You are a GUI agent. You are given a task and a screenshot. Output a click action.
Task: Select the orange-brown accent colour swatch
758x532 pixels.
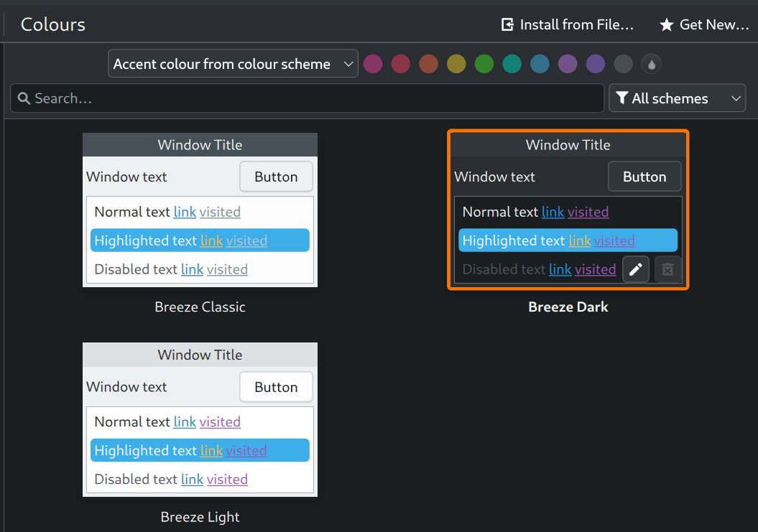(x=428, y=65)
